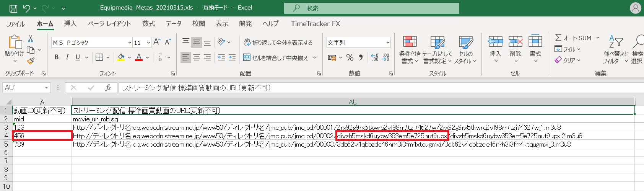This screenshot has width=644, height=191.
Task: Open クリア clear dropdown
Action: point(568,60)
